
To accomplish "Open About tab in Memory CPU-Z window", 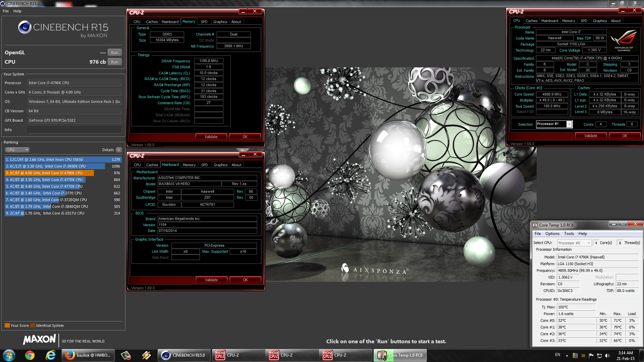I will pos(236,22).
